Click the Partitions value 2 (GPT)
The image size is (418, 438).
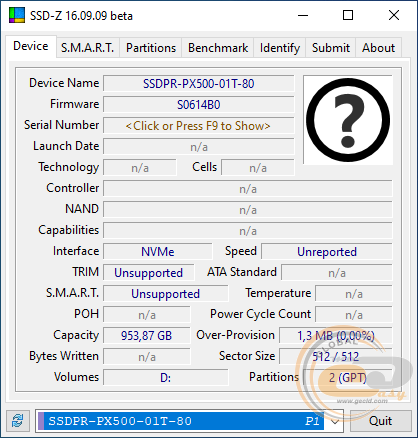[348, 378]
